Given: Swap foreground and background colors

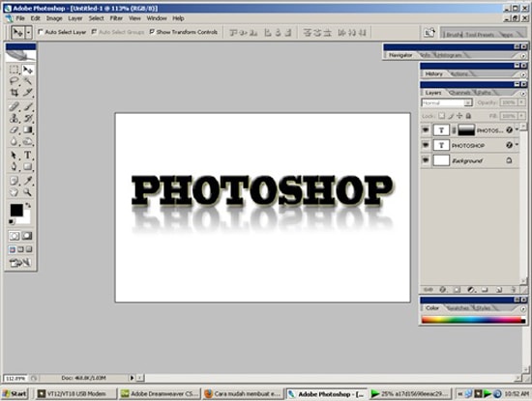Looking at the screenshot, I should coord(28,205).
